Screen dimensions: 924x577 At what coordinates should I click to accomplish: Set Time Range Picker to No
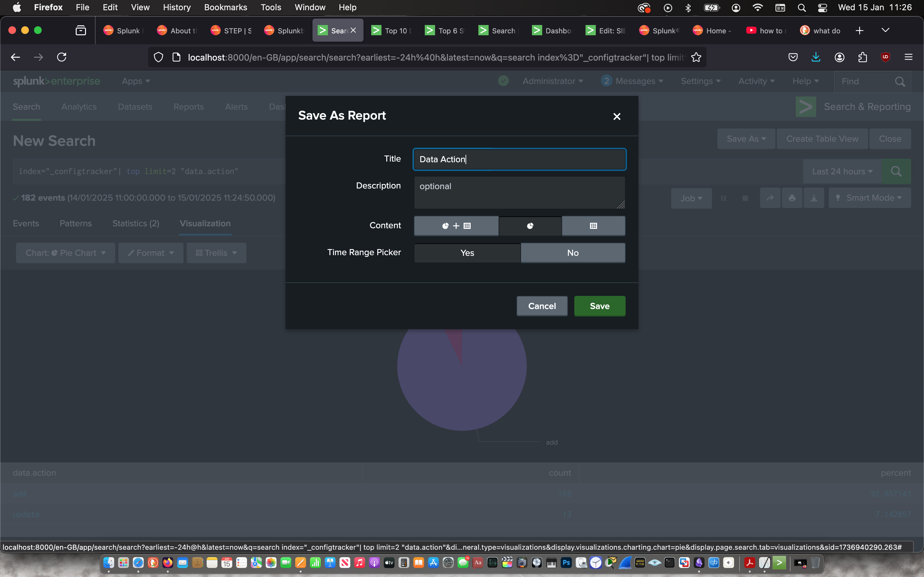[572, 253]
